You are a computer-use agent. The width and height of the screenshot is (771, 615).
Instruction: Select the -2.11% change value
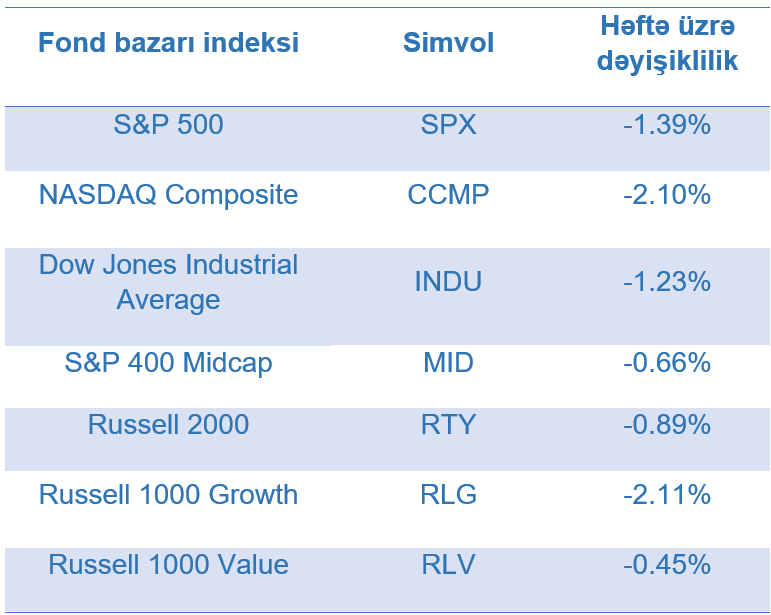click(x=666, y=494)
